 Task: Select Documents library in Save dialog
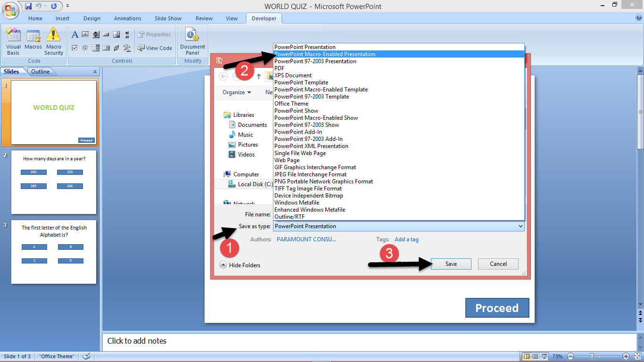pos(248,125)
